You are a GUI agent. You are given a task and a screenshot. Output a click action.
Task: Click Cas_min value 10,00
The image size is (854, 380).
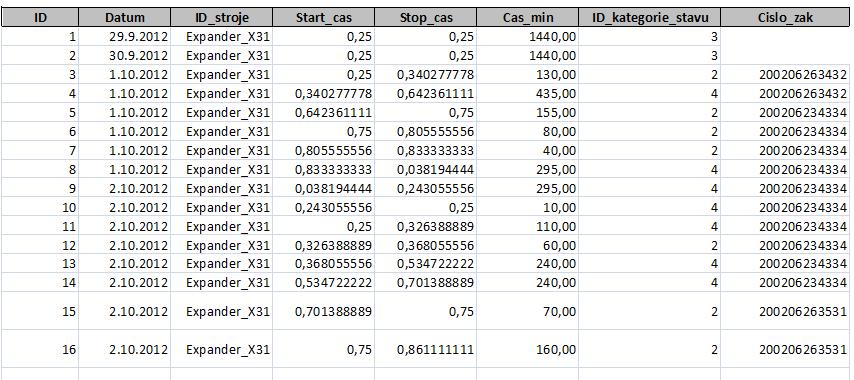[x=527, y=207]
